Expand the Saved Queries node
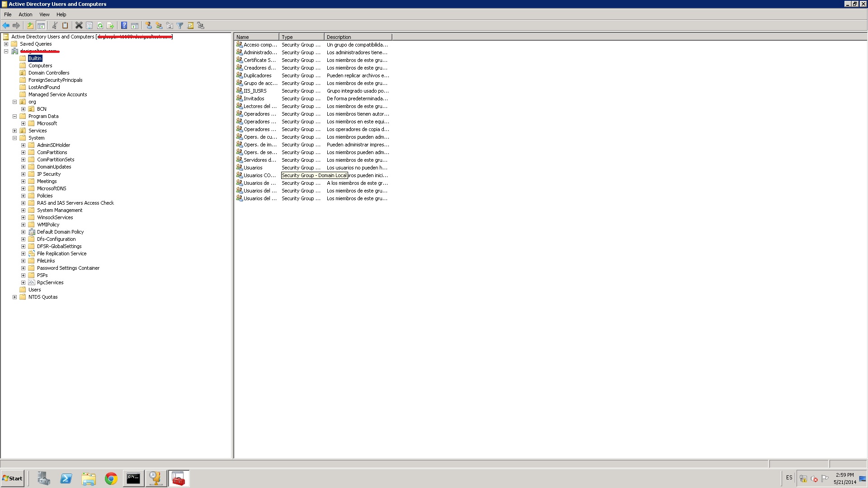Viewport: 868px width, 488px height. [6, 44]
